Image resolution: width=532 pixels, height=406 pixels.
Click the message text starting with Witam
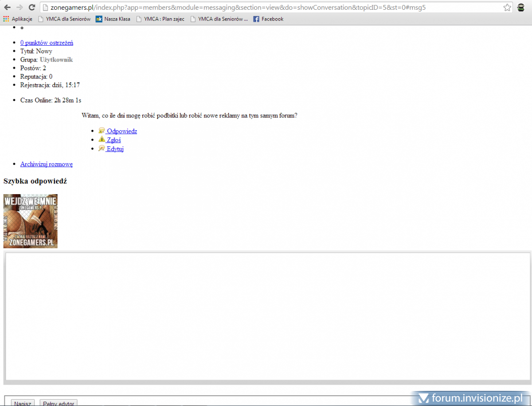[x=189, y=116]
